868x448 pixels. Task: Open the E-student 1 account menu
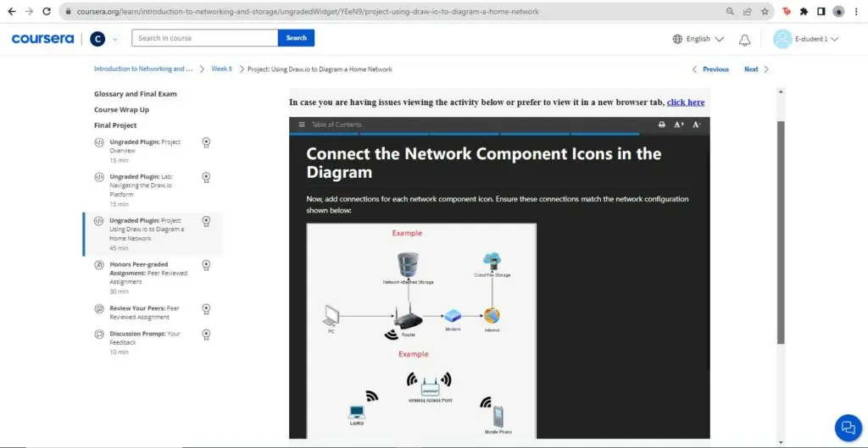[x=806, y=39]
